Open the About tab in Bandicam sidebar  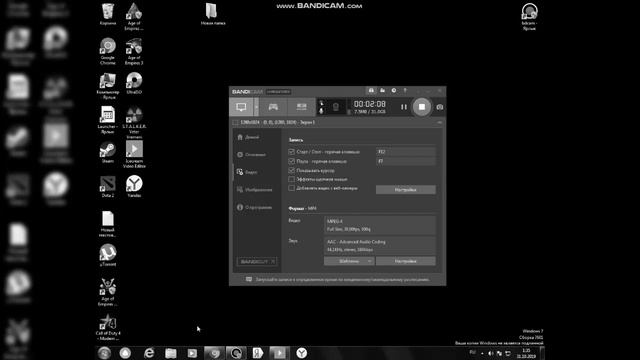[x=254, y=207]
